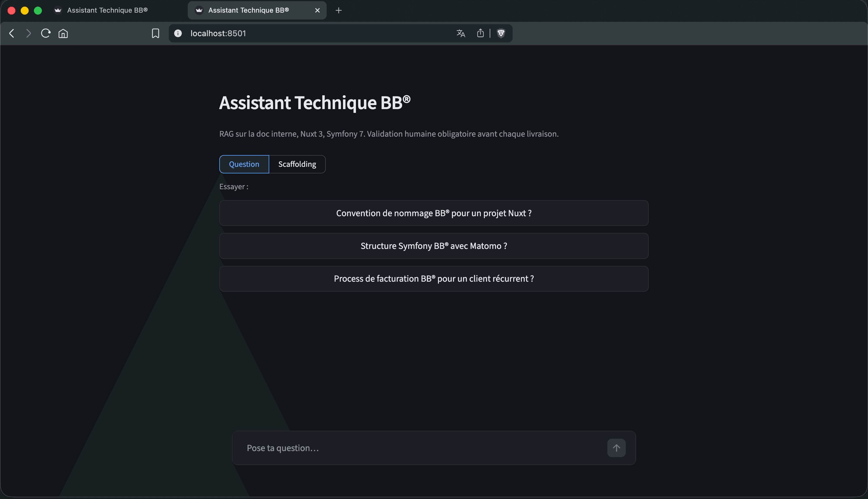Reload the localhost page
The width and height of the screenshot is (868, 499).
click(x=46, y=33)
